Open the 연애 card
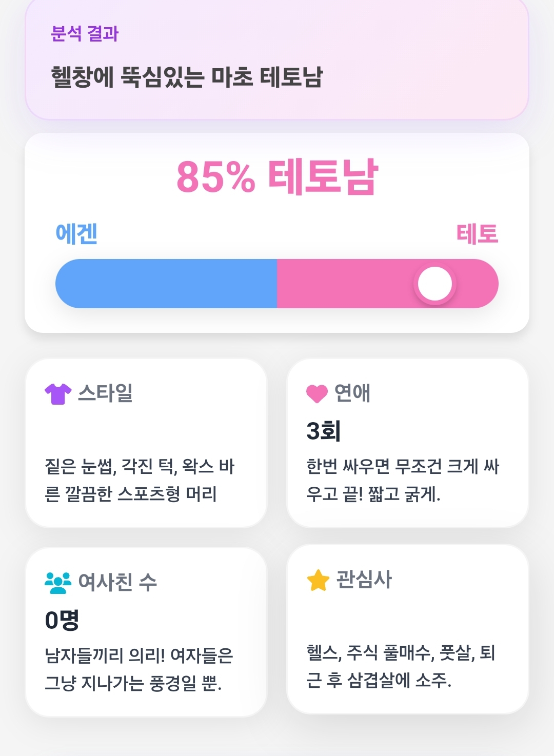The height and width of the screenshot is (756, 554). (x=408, y=443)
